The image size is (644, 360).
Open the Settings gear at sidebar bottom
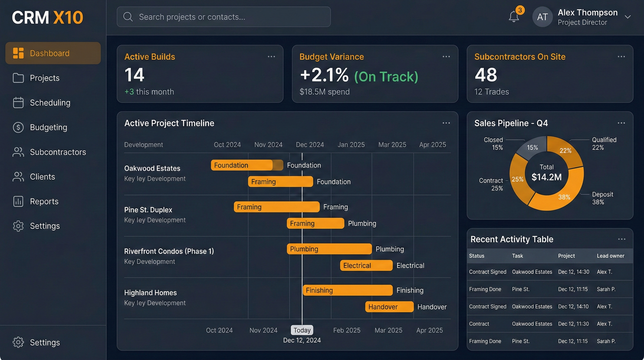18,342
